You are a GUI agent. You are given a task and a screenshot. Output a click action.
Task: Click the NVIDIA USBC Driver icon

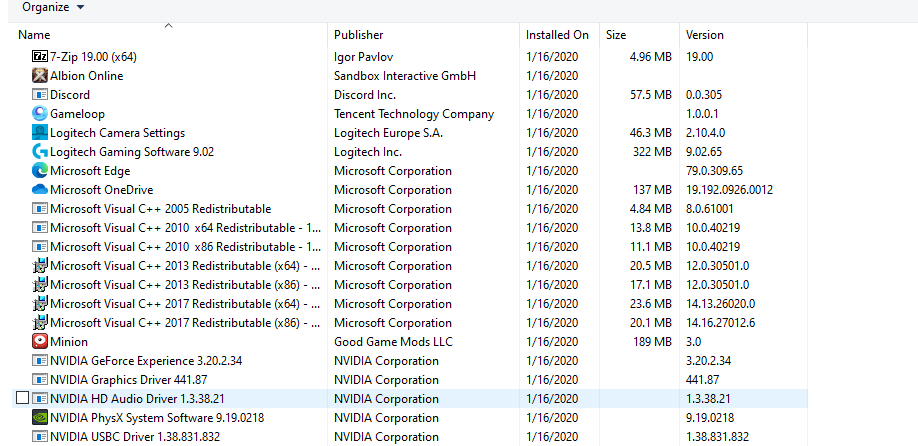click(39, 437)
